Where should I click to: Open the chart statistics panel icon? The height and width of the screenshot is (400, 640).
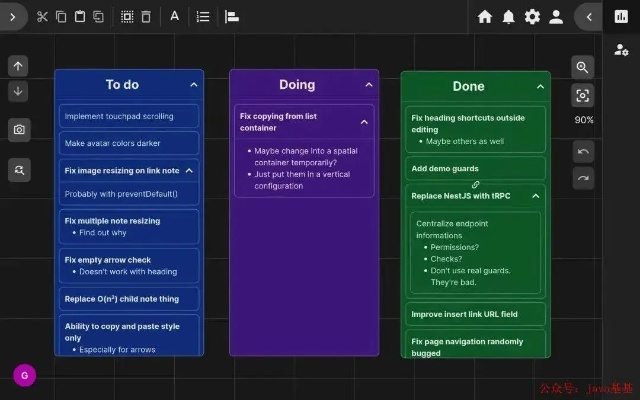pyautogui.click(x=621, y=16)
